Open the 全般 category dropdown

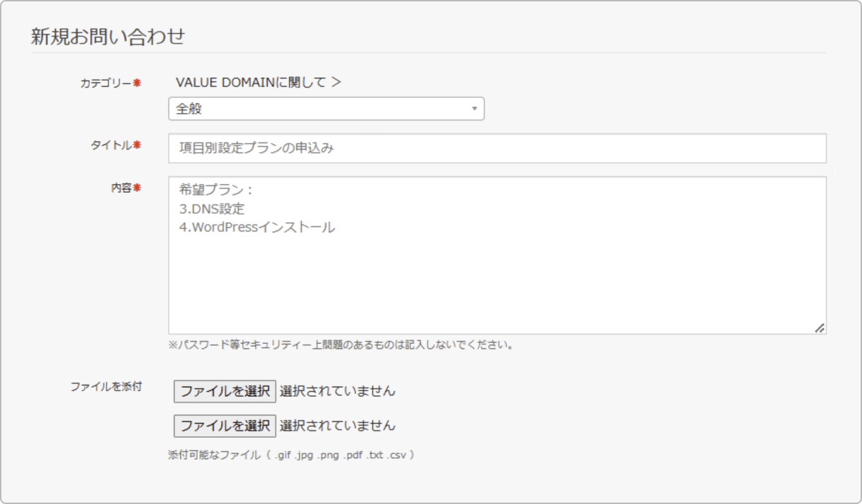pos(325,109)
